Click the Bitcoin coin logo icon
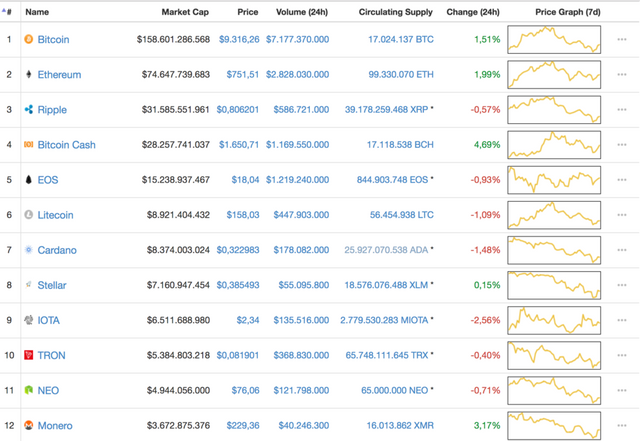 coord(29,39)
